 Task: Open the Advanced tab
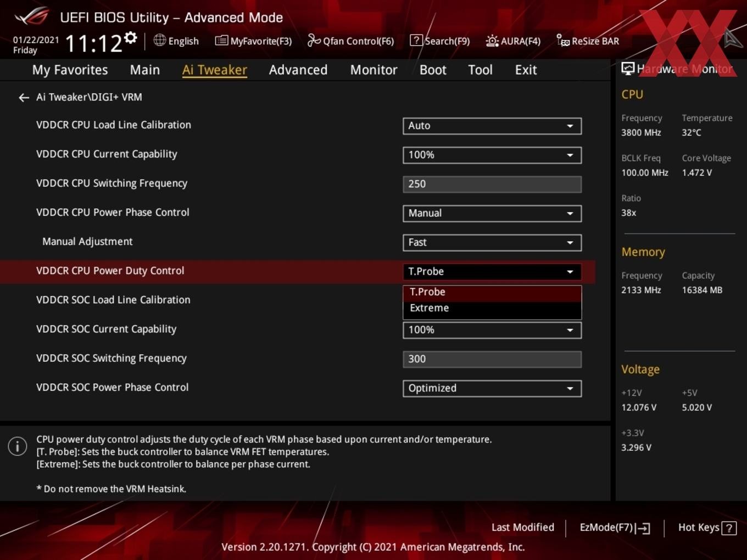click(x=298, y=70)
